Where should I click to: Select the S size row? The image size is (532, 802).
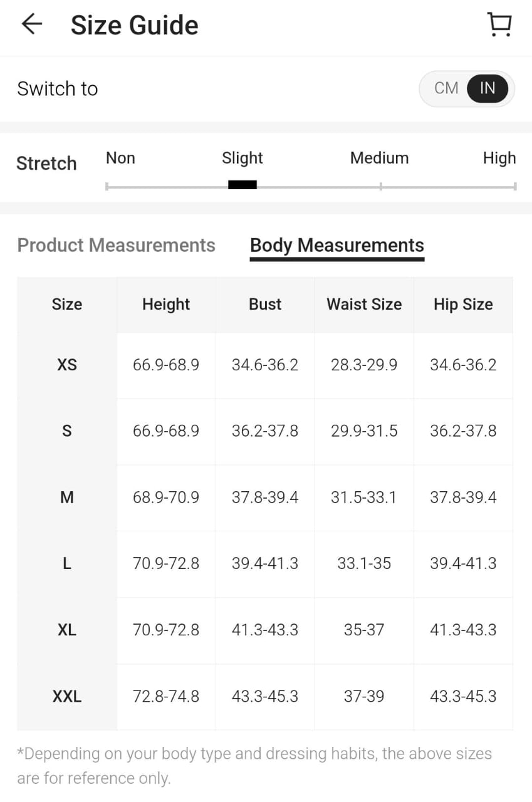(x=67, y=431)
